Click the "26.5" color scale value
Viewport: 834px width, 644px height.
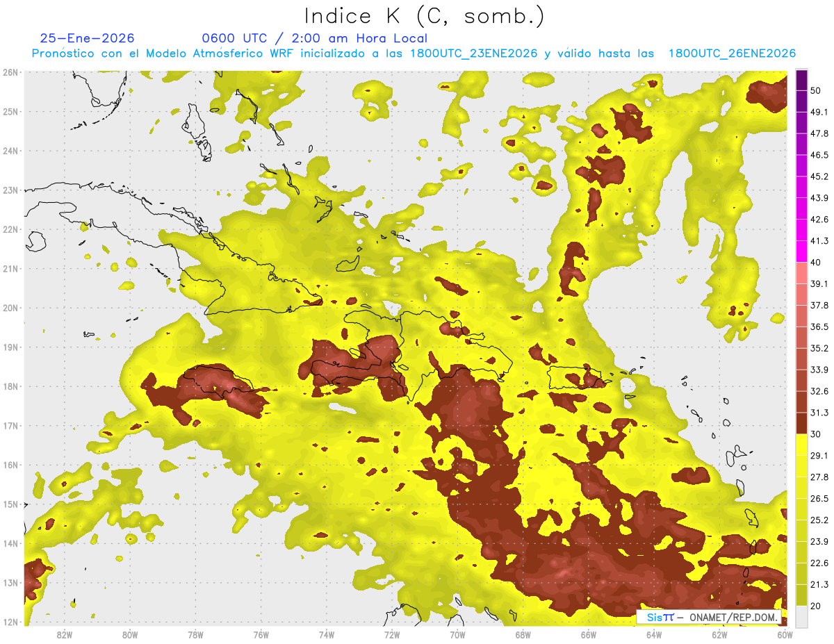[x=819, y=498]
